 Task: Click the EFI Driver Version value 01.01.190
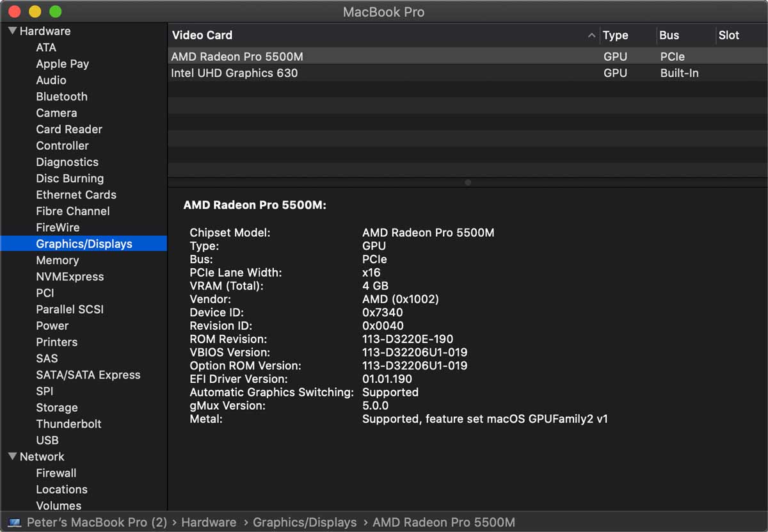click(387, 379)
